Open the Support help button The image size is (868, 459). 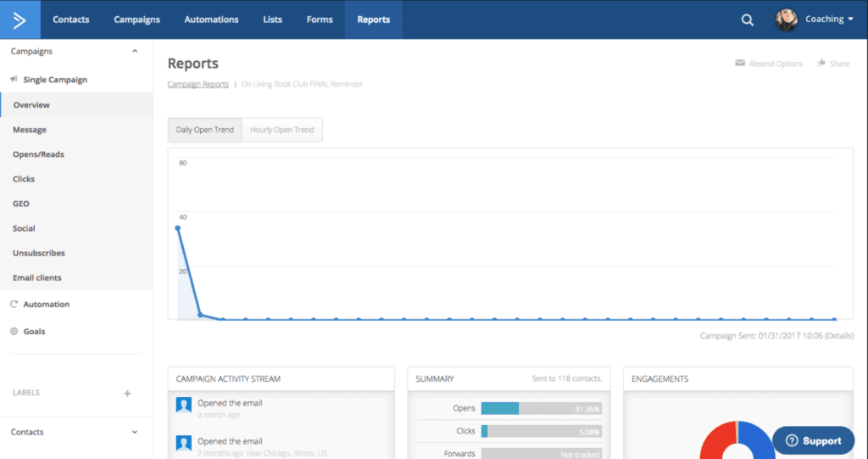click(x=813, y=440)
